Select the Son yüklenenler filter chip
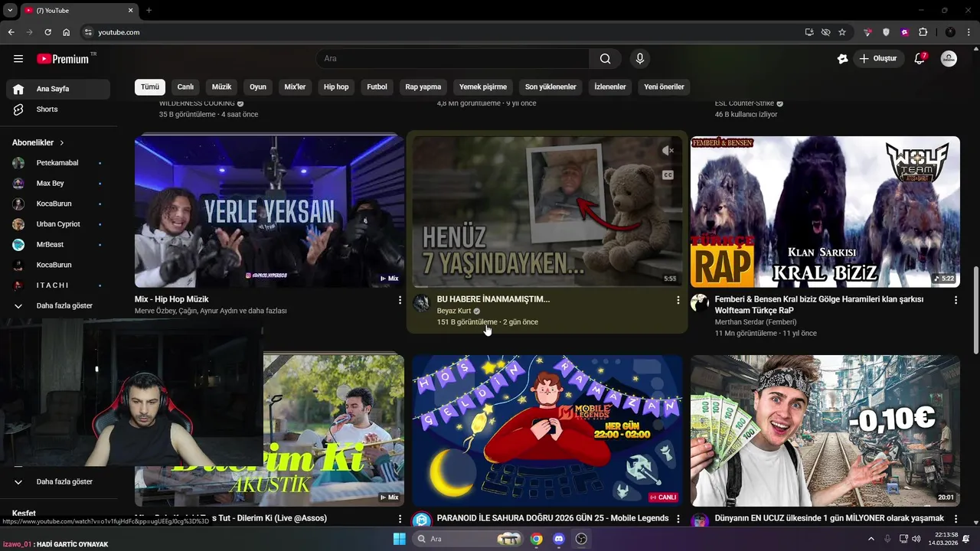 [x=550, y=86]
